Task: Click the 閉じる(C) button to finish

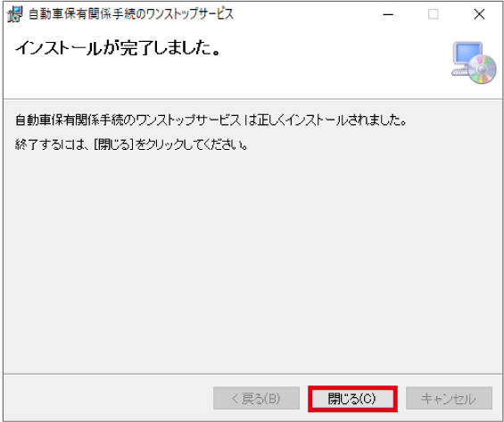Action: pos(352,399)
